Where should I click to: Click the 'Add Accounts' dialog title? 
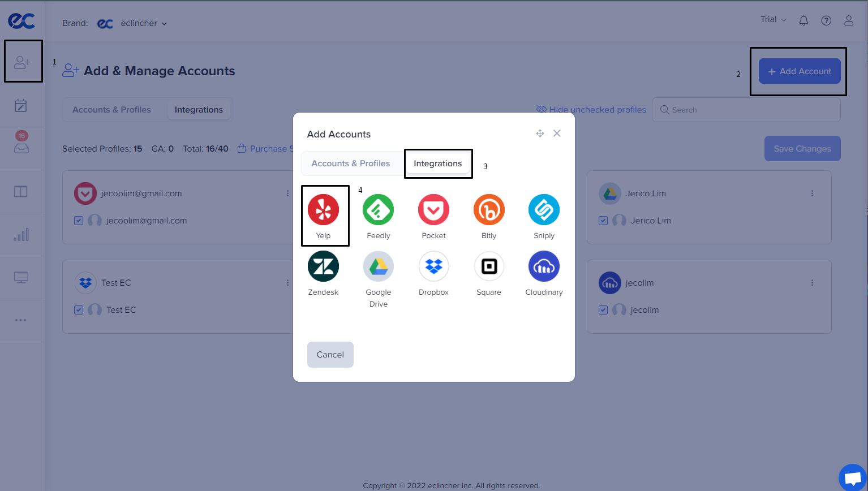[339, 134]
